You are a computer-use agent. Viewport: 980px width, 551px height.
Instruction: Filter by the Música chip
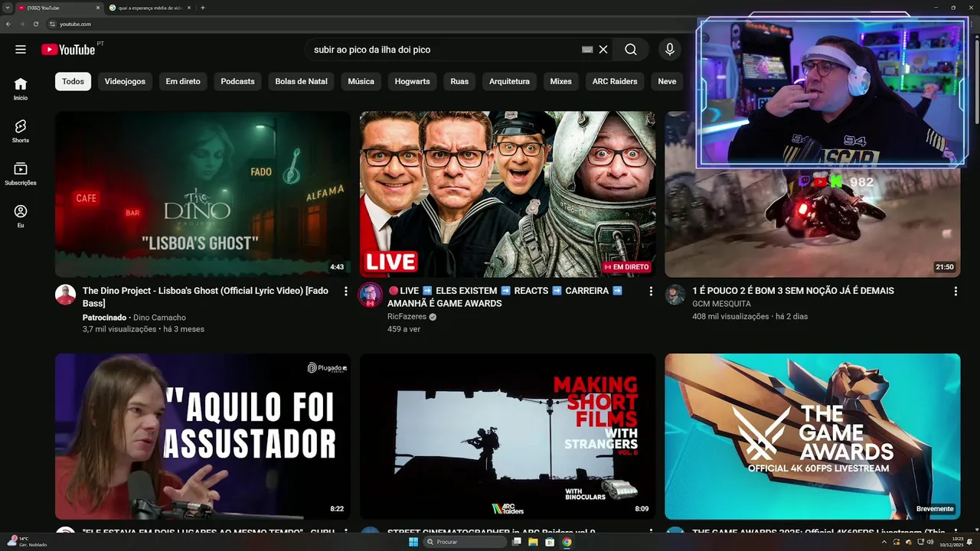(361, 81)
